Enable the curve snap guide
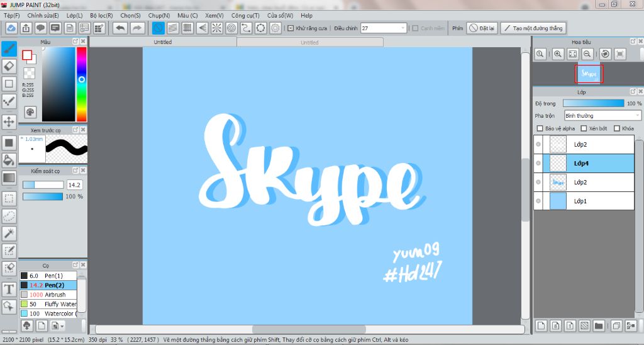The height and width of the screenshot is (345, 644). click(x=246, y=28)
